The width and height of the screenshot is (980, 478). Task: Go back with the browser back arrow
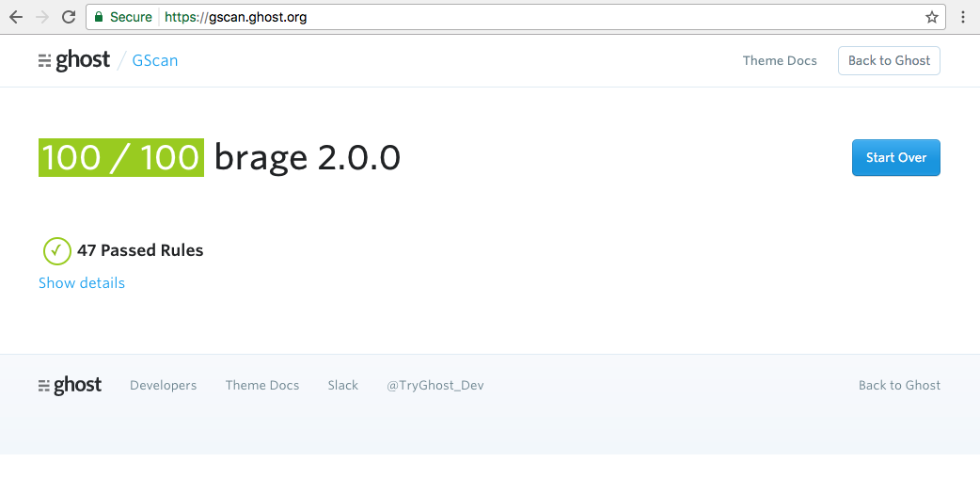pyautogui.click(x=16, y=17)
